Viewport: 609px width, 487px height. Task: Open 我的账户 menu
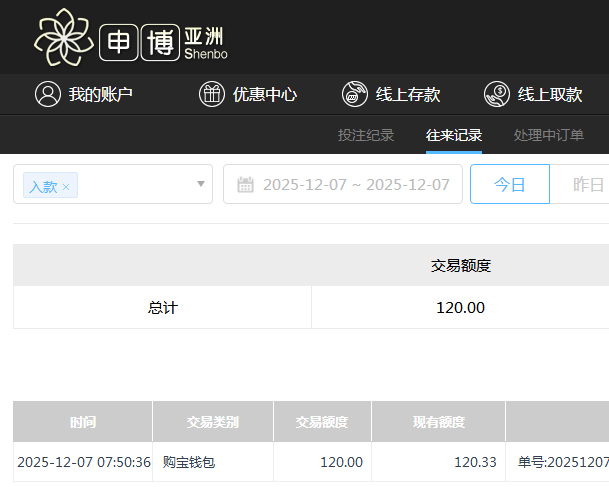[x=101, y=94]
